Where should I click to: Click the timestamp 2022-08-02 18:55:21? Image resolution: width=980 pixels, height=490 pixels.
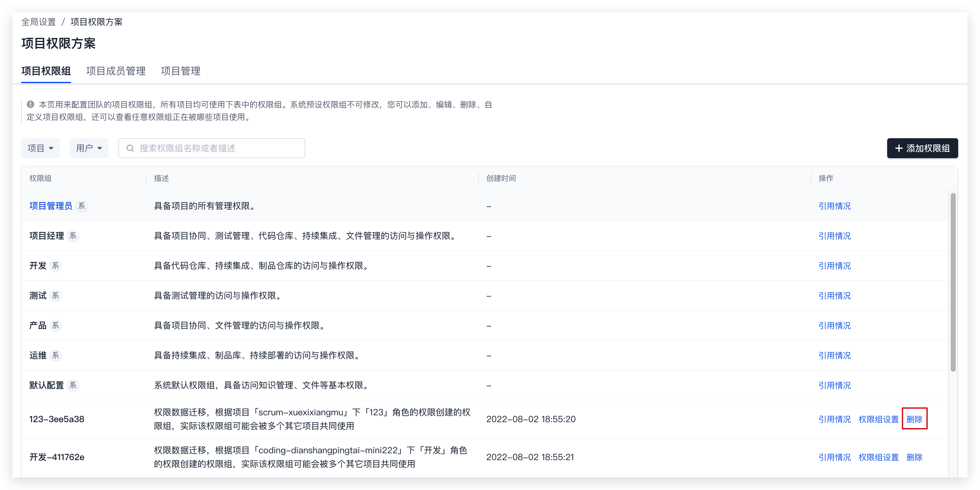(530, 457)
